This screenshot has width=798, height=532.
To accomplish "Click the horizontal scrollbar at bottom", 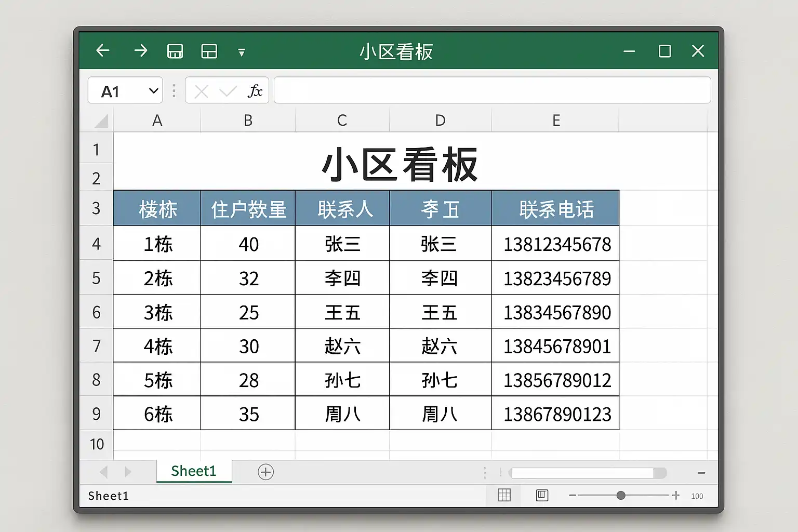I will (583, 473).
